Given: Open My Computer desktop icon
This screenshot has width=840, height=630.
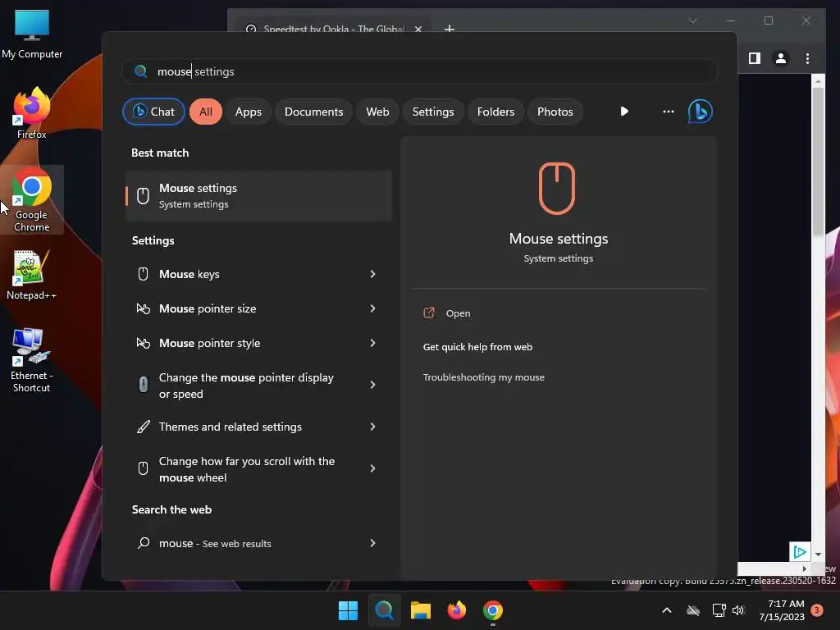Looking at the screenshot, I should [32, 34].
